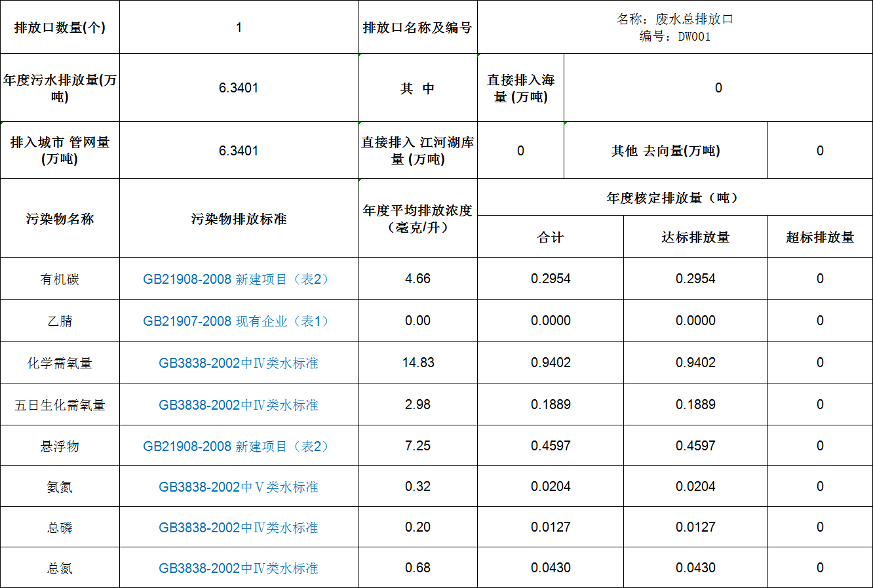Select the 排入城市管网量 value 6.3401
Image resolution: width=873 pixels, height=588 pixels.
click(x=239, y=151)
